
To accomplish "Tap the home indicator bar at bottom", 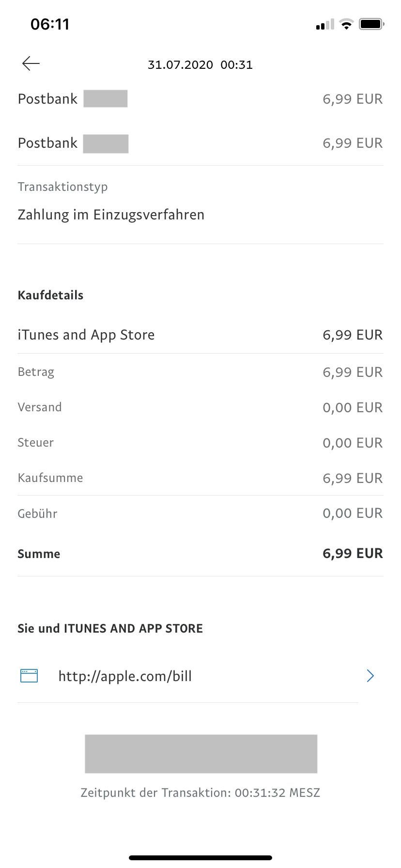I will (x=200, y=858).
